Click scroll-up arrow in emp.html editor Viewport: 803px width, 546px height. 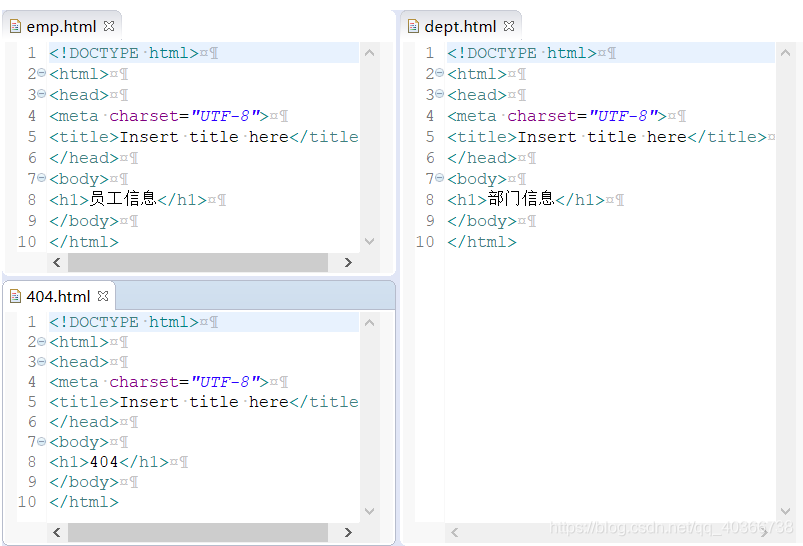click(x=369, y=52)
